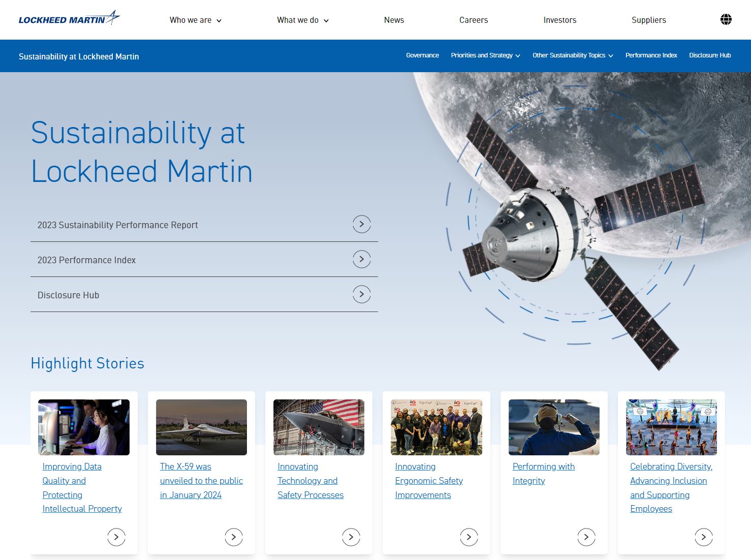Click the X-59 aircraft thumbnail

201,427
